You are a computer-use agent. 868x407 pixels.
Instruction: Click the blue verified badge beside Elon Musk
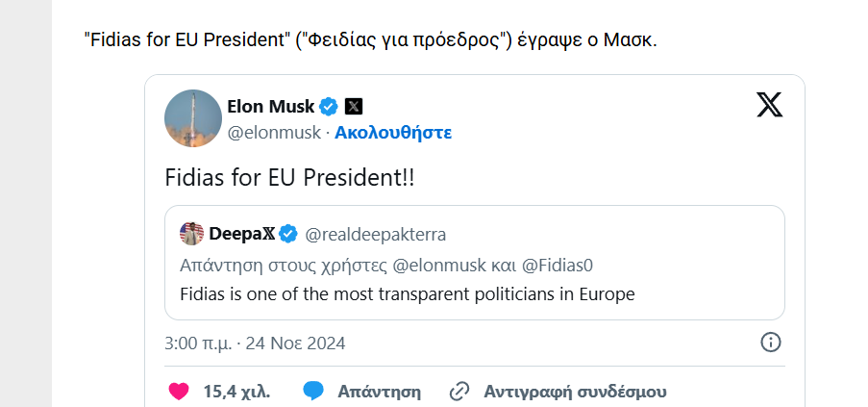[328, 106]
